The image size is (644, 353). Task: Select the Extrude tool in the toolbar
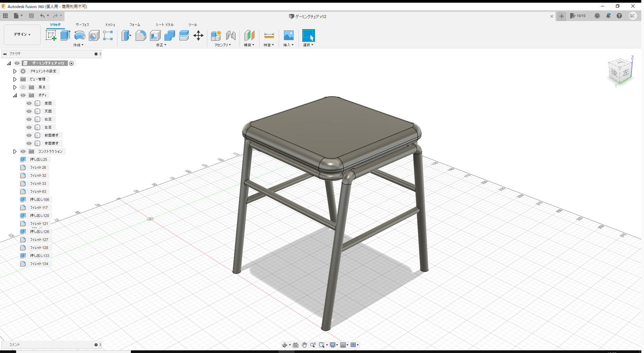pyautogui.click(x=65, y=35)
